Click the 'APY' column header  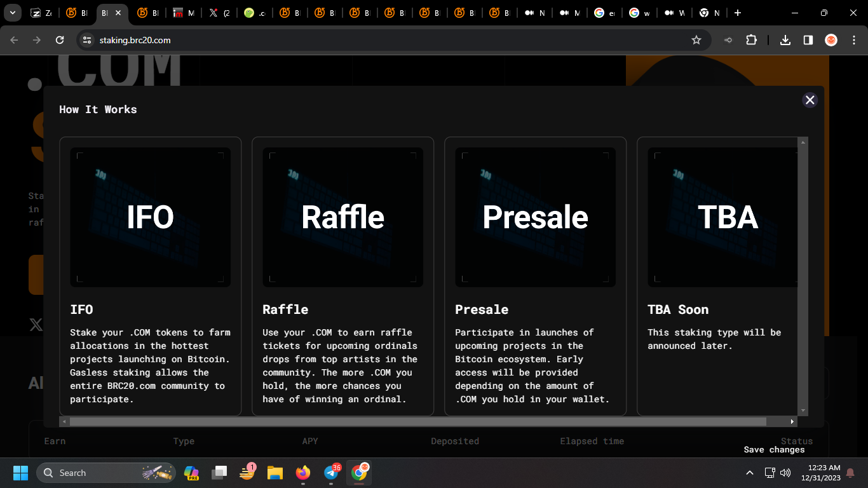(x=310, y=441)
